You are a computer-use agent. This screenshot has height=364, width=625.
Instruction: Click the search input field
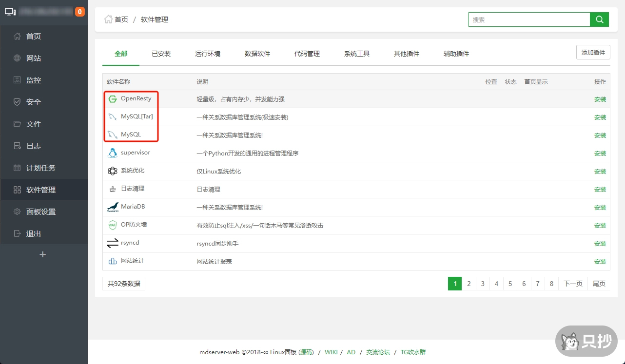coord(529,19)
